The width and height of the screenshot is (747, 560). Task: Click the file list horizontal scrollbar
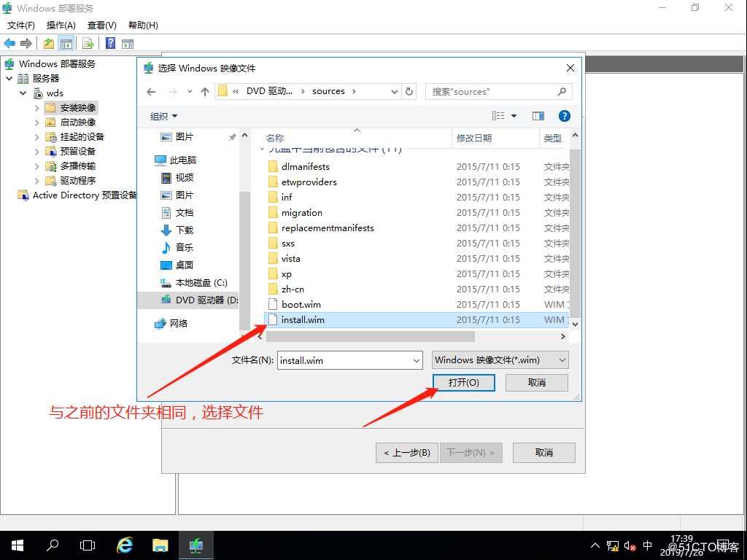tap(370, 336)
